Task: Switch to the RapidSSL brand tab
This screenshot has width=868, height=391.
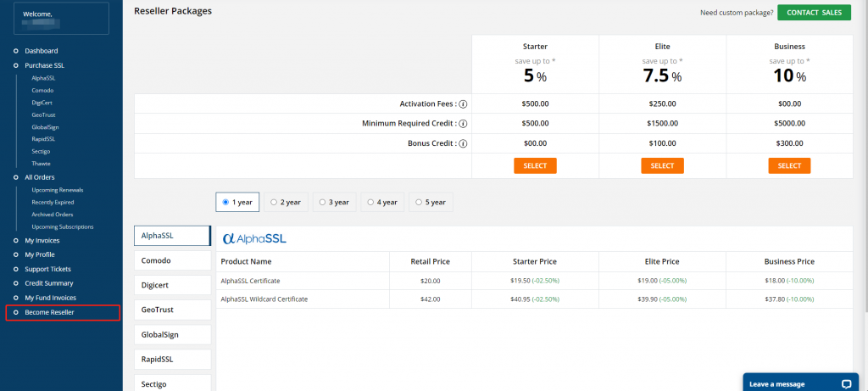Action: click(172, 360)
